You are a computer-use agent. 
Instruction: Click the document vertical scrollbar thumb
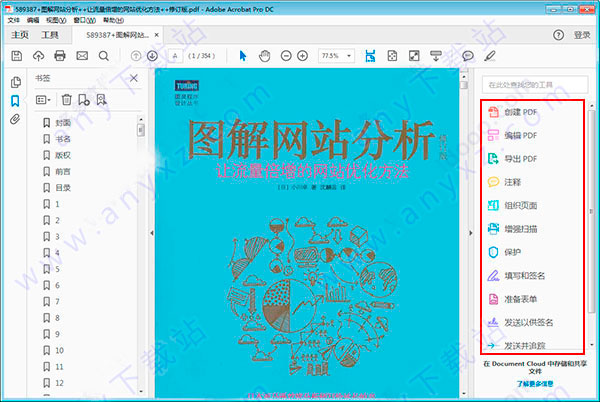pos(463,85)
